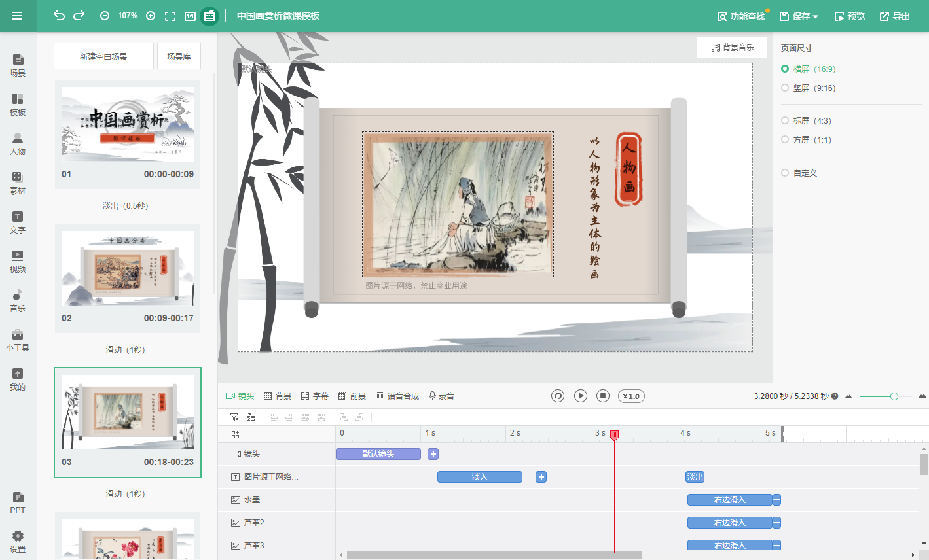This screenshot has width=929, height=560.
Task: Open 设置 in left sidebar
Action: [18, 542]
